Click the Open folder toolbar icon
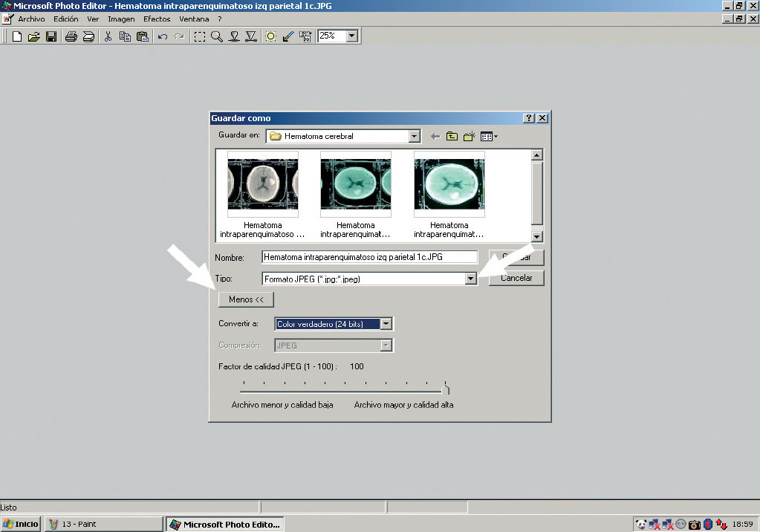Viewport: 760px width, 532px height. coord(34,36)
